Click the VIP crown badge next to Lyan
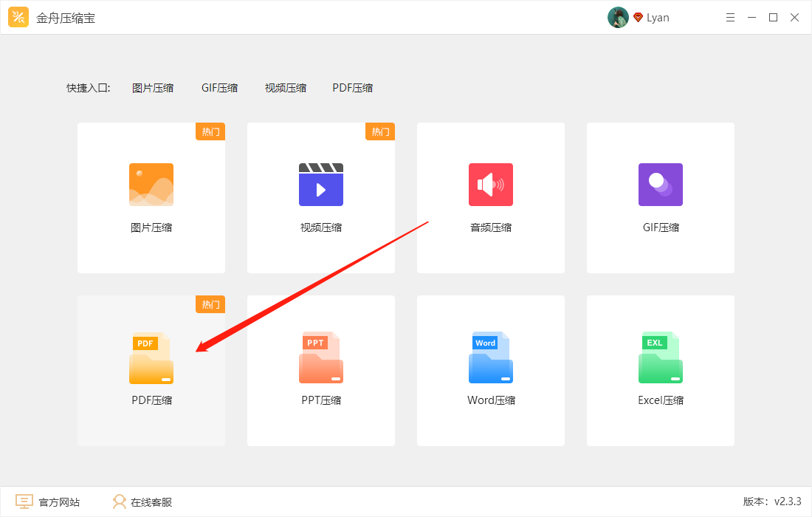 pyautogui.click(x=638, y=17)
